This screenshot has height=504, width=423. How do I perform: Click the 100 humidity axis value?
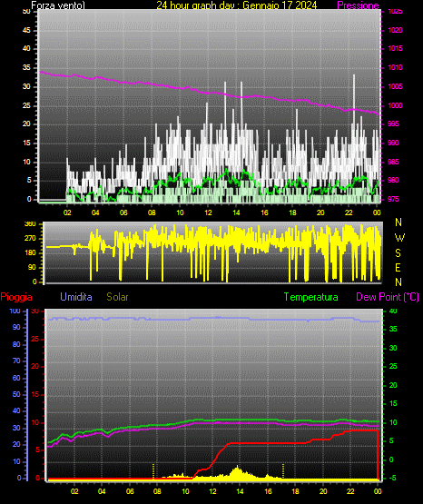[x=15, y=311]
